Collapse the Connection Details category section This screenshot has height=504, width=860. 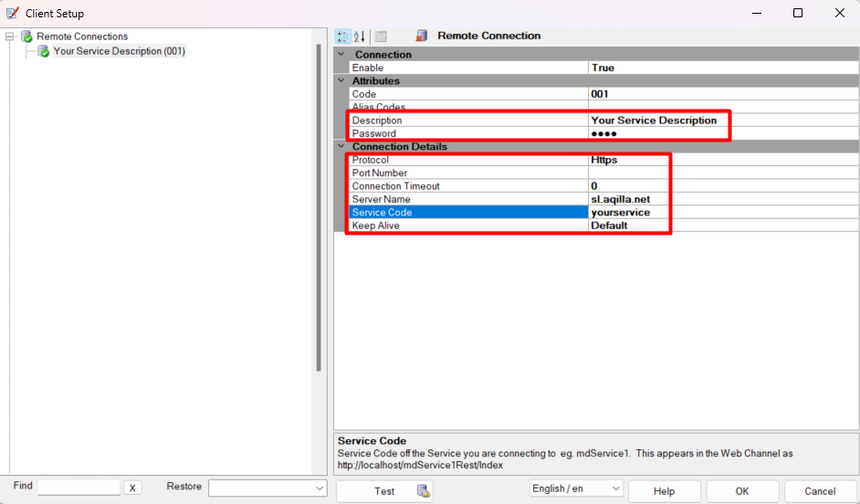[x=341, y=147]
